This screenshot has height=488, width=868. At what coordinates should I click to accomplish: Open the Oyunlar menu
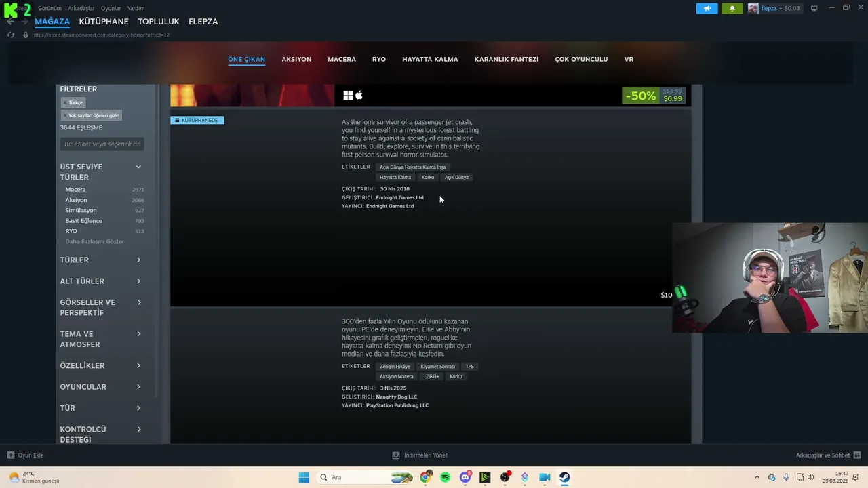click(111, 9)
